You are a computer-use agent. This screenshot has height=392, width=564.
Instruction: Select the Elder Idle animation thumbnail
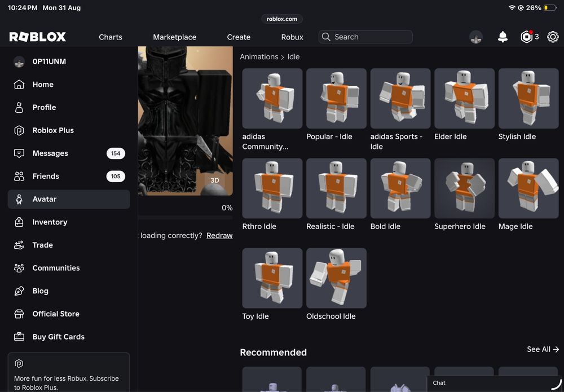pos(464,99)
